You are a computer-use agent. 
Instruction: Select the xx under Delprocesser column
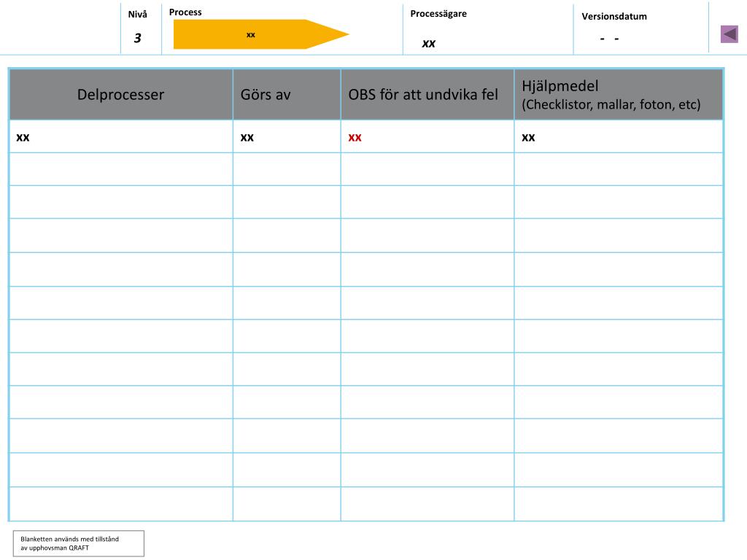[23, 138]
